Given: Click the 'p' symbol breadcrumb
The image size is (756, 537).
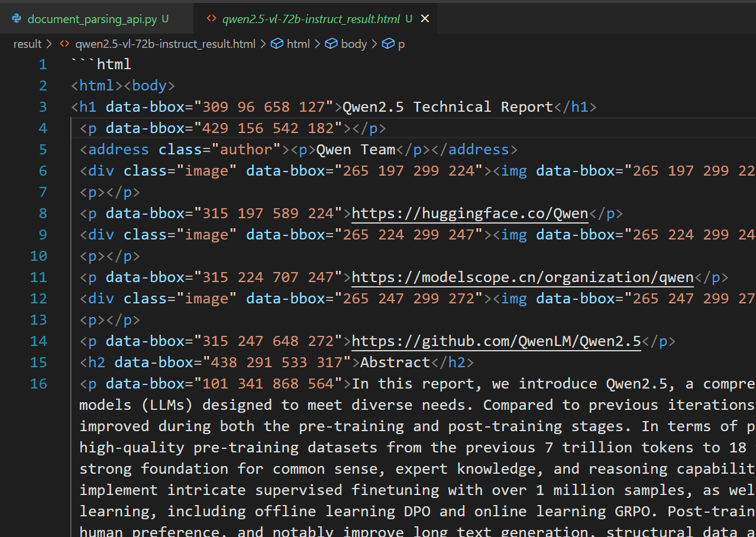Looking at the screenshot, I should pyautogui.click(x=401, y=44).
